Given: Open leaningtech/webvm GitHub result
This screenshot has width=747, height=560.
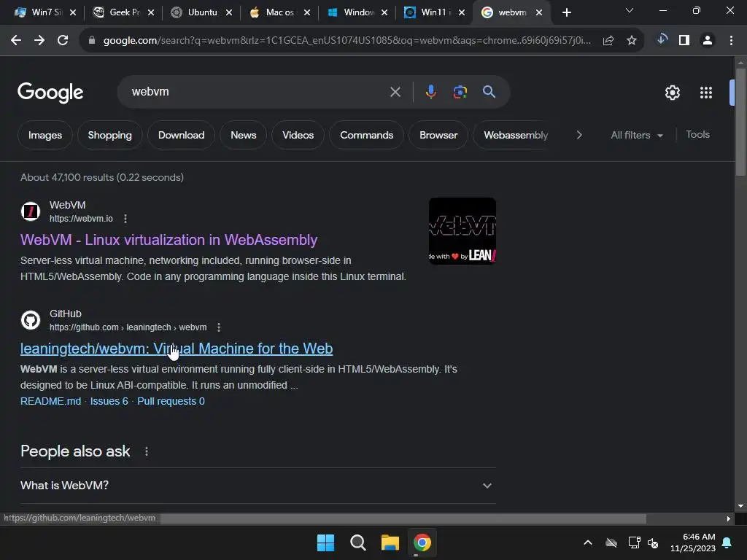Looking at the screenshot, I should pos(177,349).
